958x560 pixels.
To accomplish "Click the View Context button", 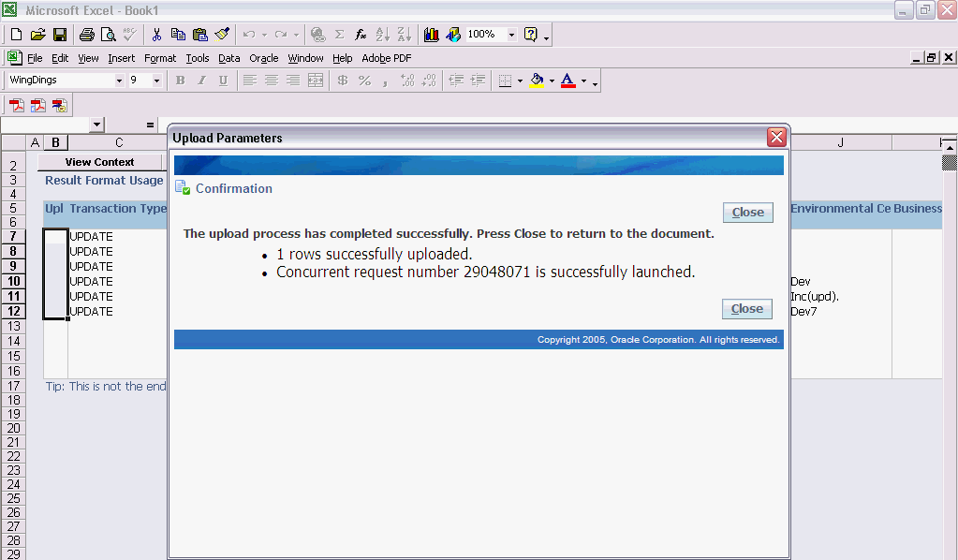I will 99,162.
